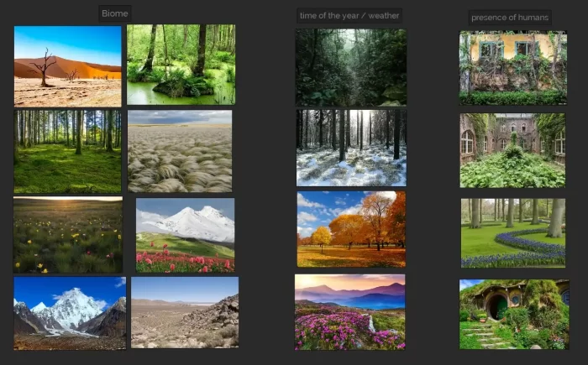
Task: Select the dark green forest path image
Action: [350, 67]
